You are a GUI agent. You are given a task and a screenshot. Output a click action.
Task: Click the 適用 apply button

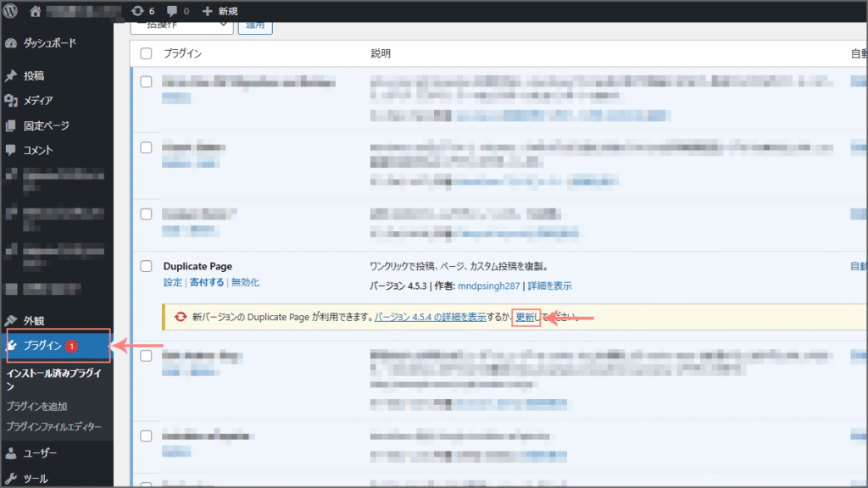point(255,26)
